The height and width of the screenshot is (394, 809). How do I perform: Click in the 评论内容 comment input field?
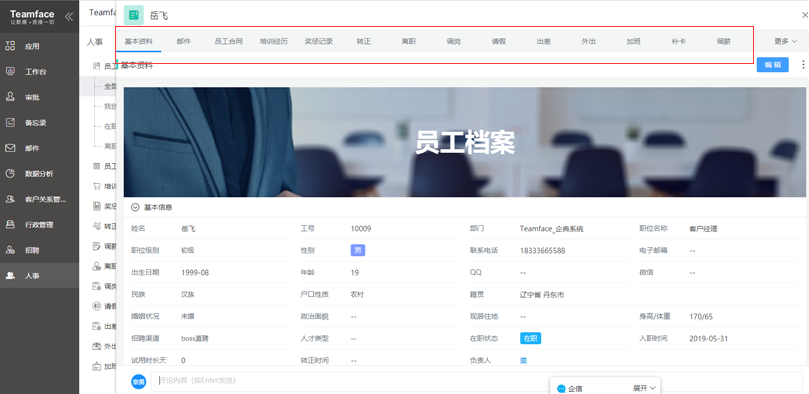coord(477,381)
